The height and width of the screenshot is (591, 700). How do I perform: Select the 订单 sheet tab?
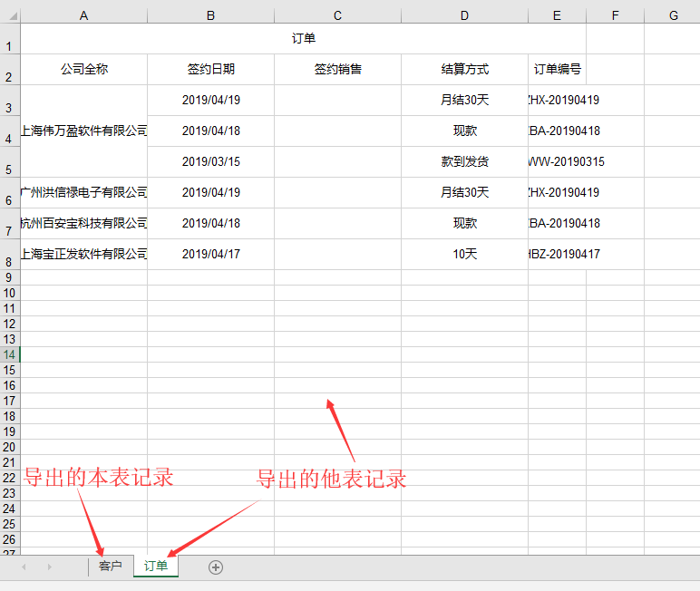click(156, 567)
